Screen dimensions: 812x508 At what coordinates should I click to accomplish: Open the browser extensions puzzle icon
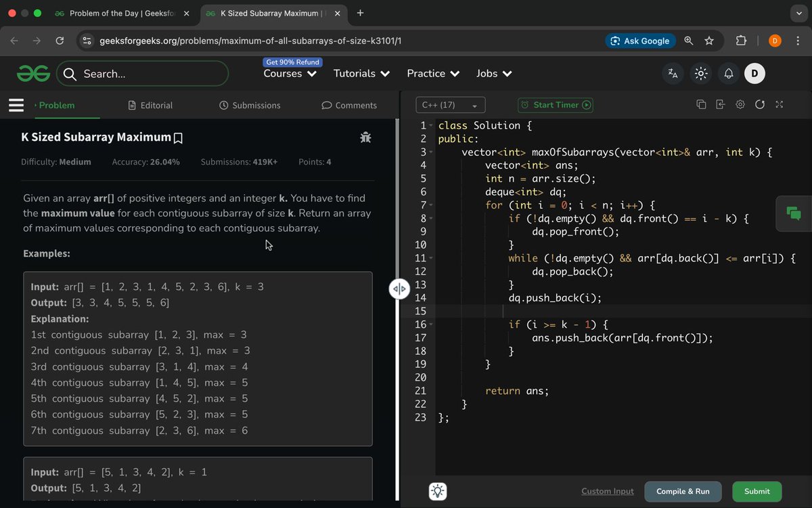(741, 41)
